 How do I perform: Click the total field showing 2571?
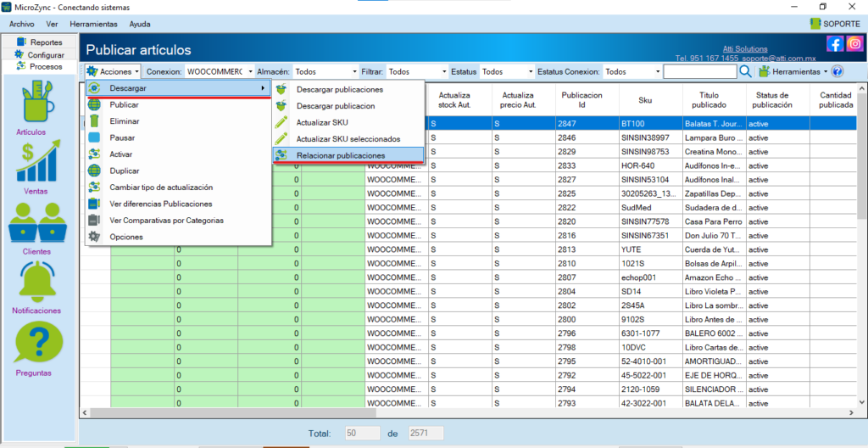tap(426, 434)
